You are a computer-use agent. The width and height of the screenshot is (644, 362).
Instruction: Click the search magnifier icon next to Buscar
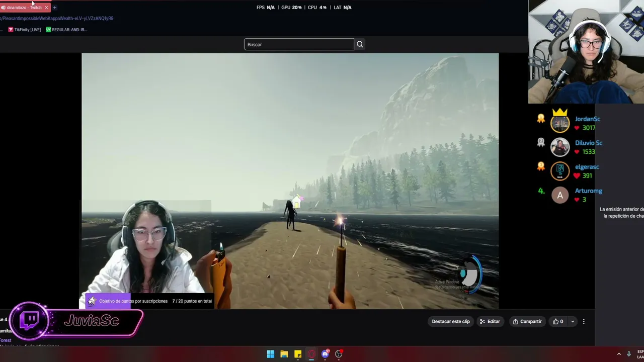click(x=360, y=44)
